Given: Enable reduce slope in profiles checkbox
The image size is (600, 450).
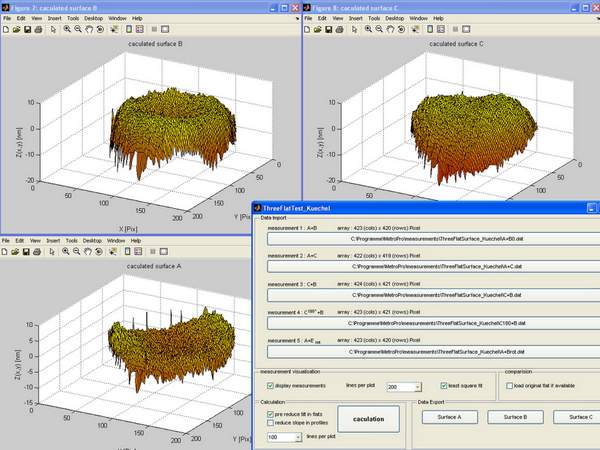Looking at the screenshot, I should click(x=270, y=423).
